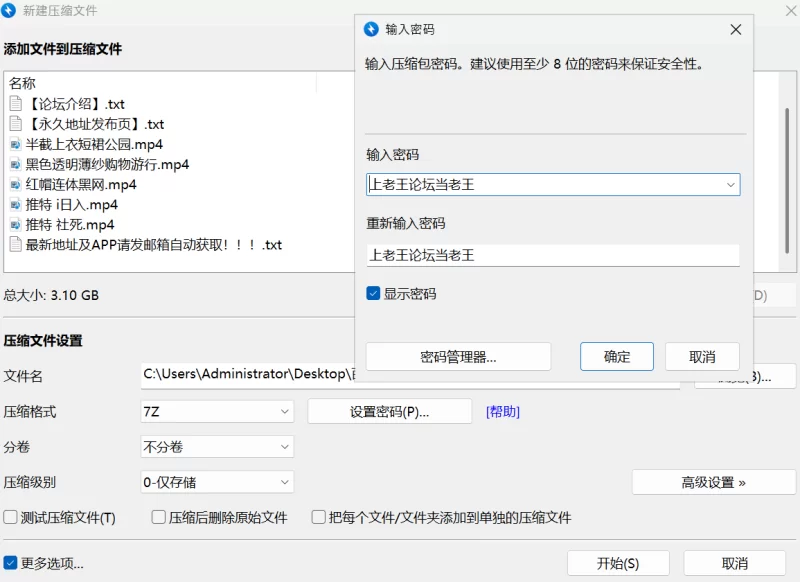Click the video icon of 推特 i日入.mp4
Image resolution: width=800 pixels, height=582 pixels.
pyautogui.click(x=16, y=205)
